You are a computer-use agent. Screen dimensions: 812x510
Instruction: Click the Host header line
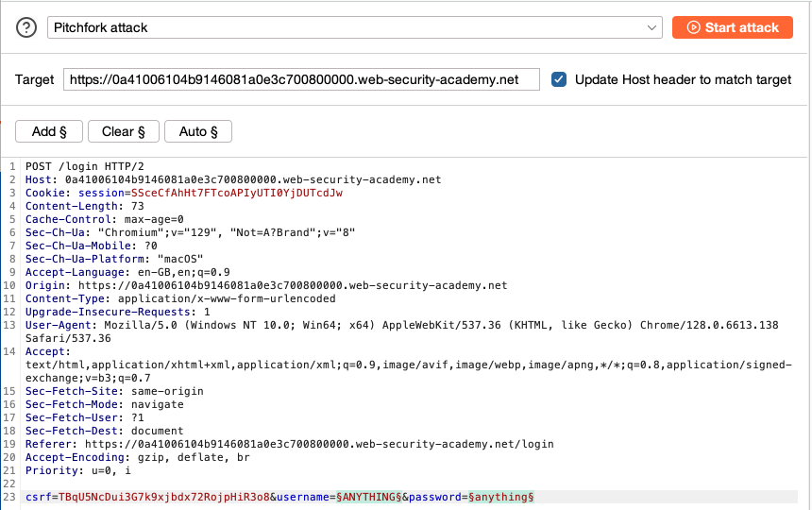[x=233, y=179]
